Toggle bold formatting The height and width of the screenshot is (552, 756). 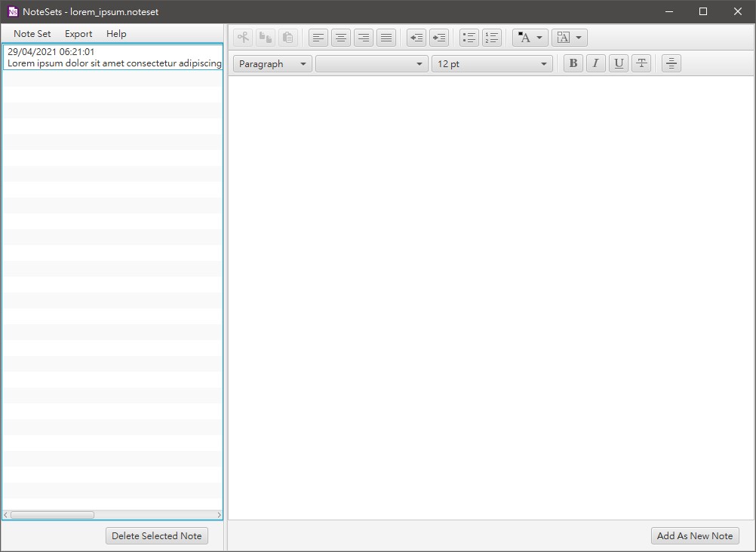point(573,63)
